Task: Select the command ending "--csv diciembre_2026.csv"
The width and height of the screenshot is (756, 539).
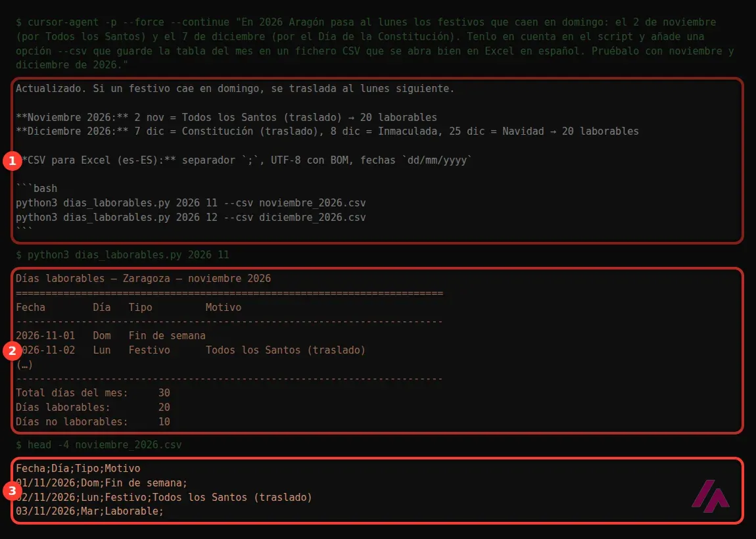Action: click(191, 218)
